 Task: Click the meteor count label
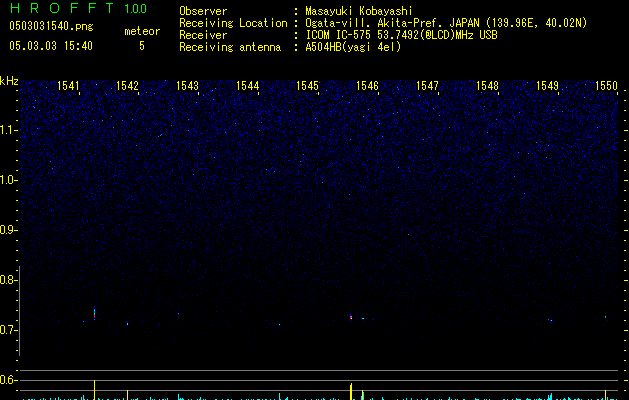tap(142, 31)
